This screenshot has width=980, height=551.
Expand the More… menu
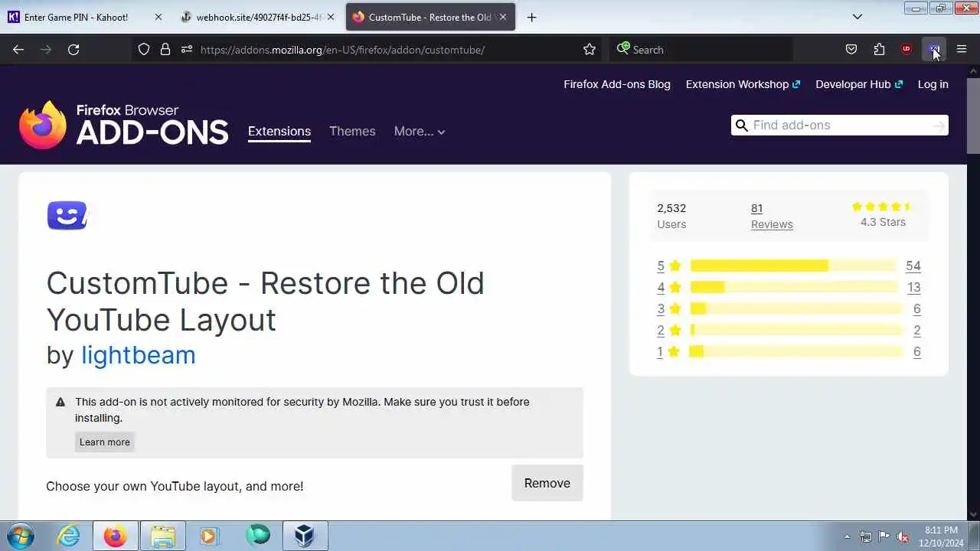420,132
